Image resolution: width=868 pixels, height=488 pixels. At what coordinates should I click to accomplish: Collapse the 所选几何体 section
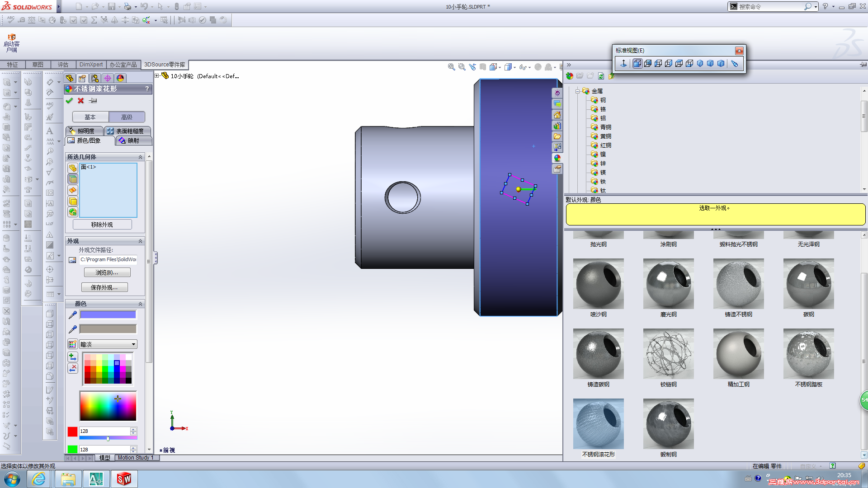point(140,157)
